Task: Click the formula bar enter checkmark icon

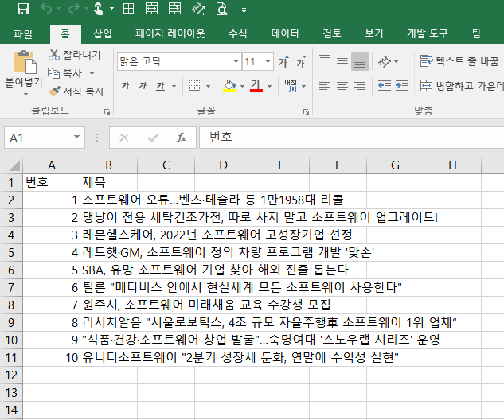Action: (153, 138)
